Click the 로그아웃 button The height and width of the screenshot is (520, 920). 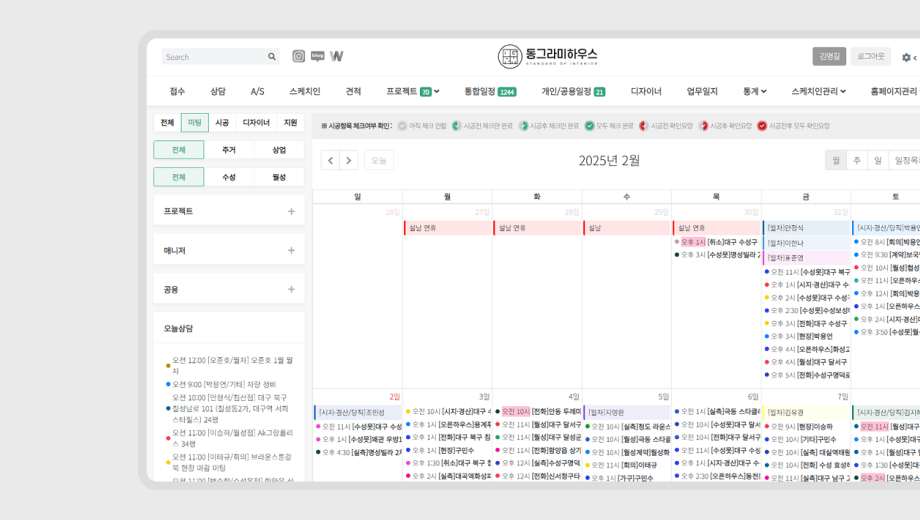(x=871, y=56)
